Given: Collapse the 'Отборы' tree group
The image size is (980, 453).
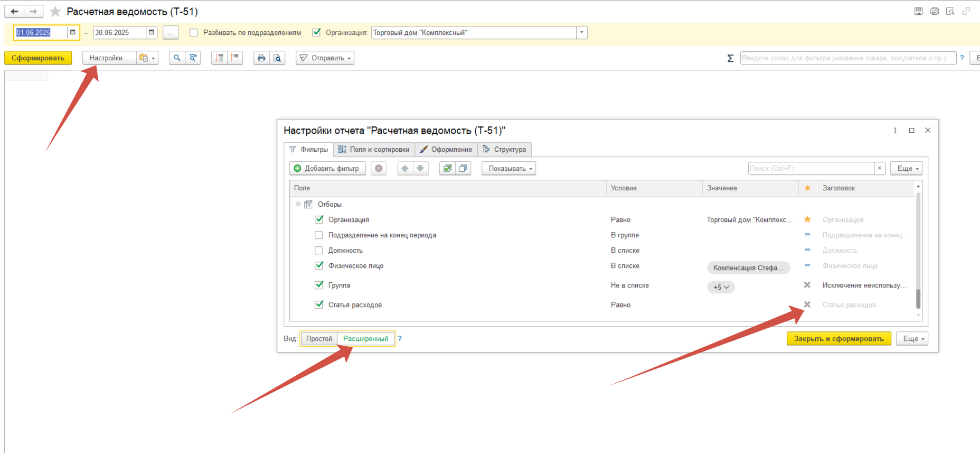Looking at the screenshot, I should click(x=298, y=204).
